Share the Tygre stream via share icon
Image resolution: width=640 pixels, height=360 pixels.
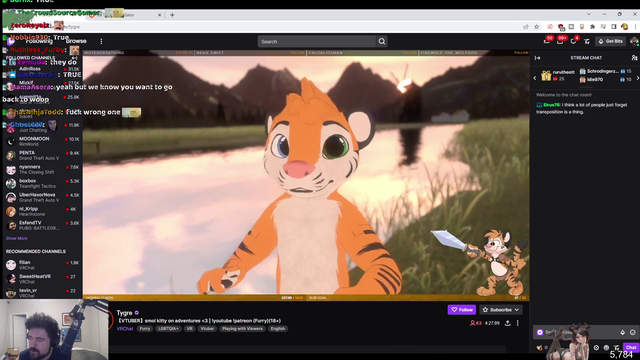507,323
